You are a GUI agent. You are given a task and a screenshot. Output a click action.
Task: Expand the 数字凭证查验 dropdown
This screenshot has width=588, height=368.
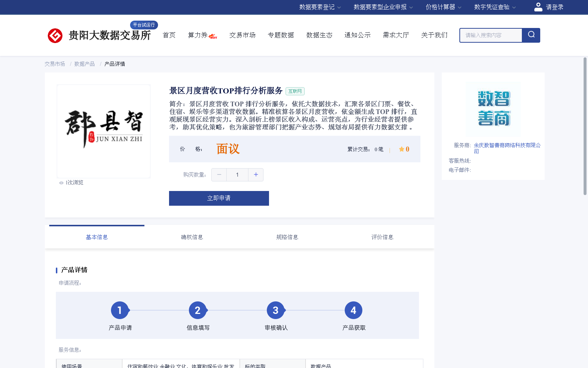click(x=495, y=7)
